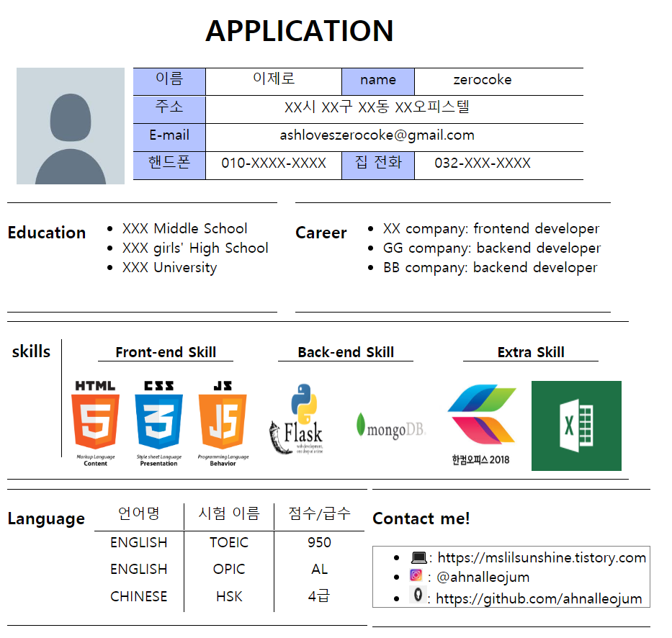Open the mslilsunshine.tistory.com blog link

tap(542, 557)
